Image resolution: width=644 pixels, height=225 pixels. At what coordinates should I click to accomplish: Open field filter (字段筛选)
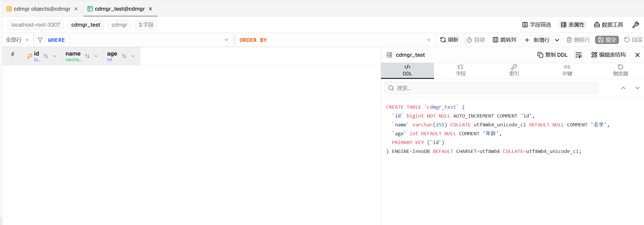tap(536, 25)
